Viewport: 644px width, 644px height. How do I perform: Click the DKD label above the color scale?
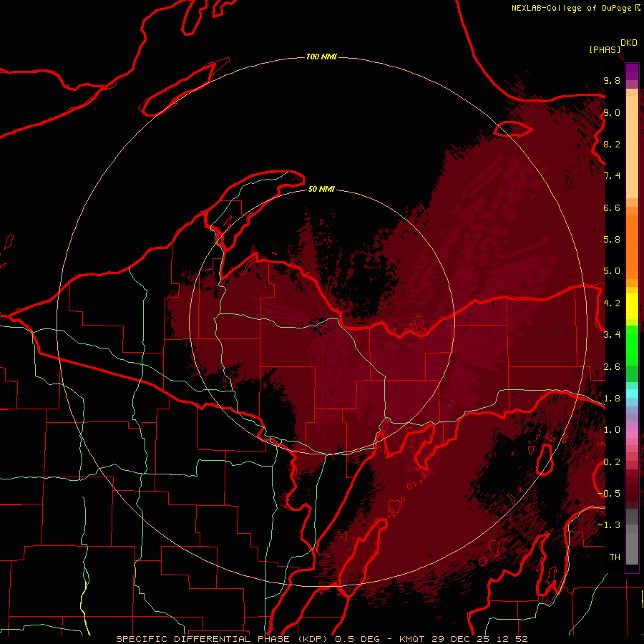tap(629, 43)
